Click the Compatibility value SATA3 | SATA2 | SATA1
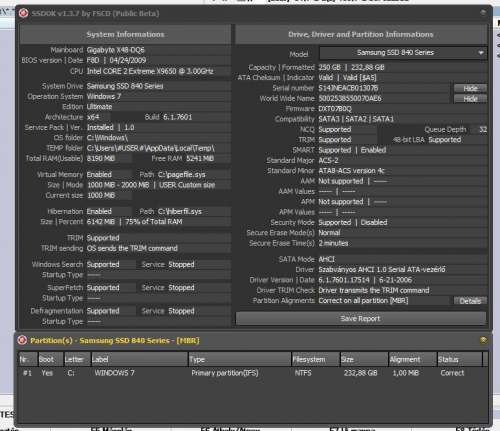The height and width of the screenshot is (431, 500). (x=356, y=119)
